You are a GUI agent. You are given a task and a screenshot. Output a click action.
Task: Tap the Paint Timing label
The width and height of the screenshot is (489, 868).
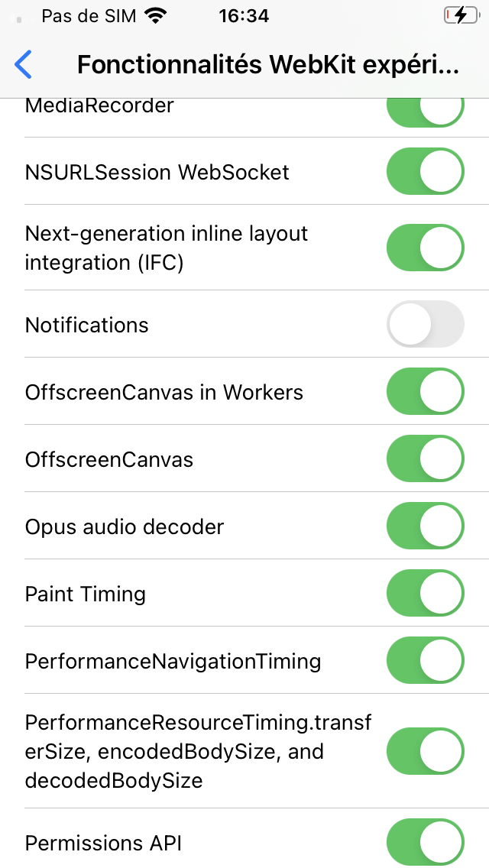click(x=86, y=594)
